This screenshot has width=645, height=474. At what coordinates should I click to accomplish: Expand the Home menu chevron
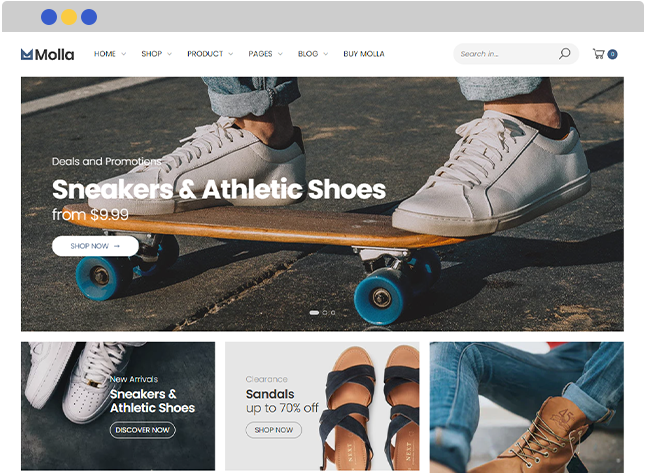click(123, 54)
